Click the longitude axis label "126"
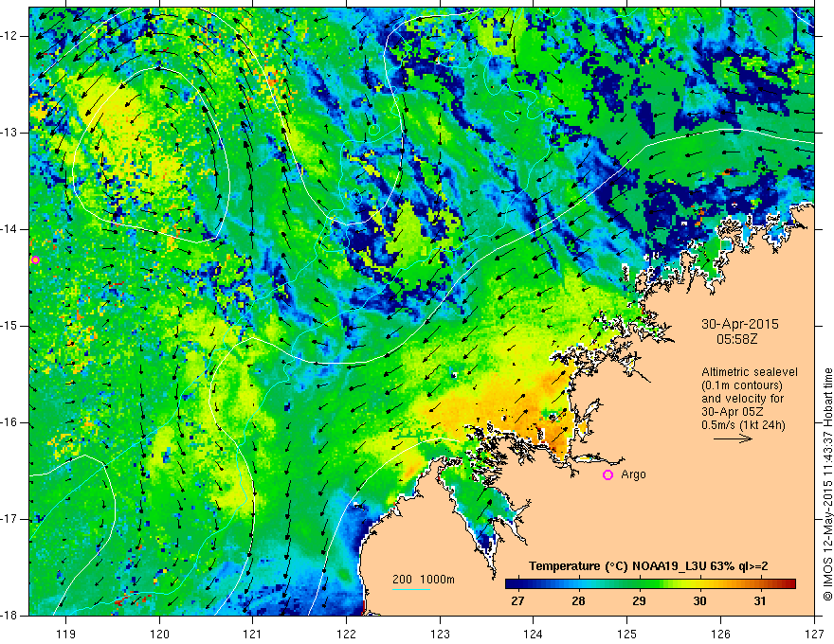This screenshot has height=644, width=834. 720,634
